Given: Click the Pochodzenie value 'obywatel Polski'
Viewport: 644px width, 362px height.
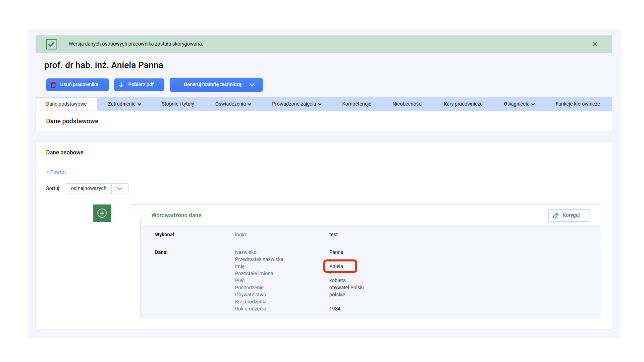Looking at the screenshot, I should point(346,288).
